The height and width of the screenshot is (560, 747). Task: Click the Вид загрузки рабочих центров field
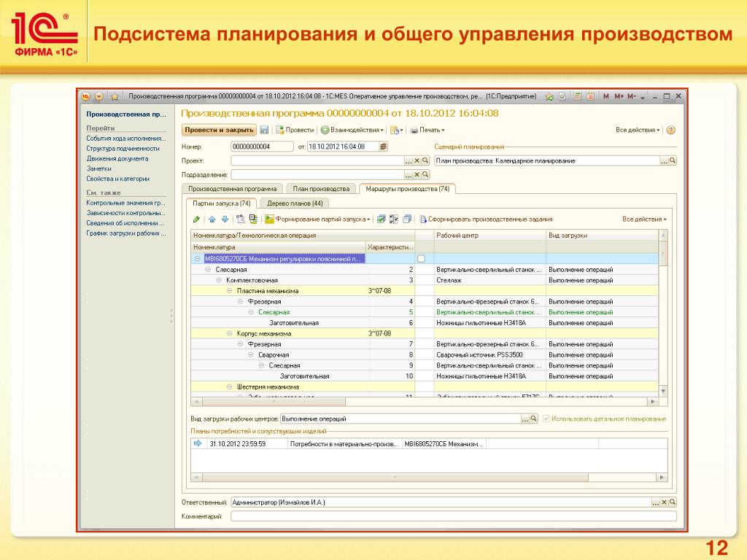tap(400, 419)
